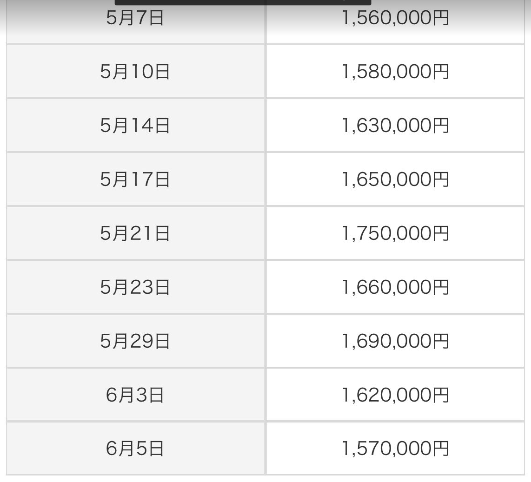Click the 1,650,000円 price cell

[395, 179]
